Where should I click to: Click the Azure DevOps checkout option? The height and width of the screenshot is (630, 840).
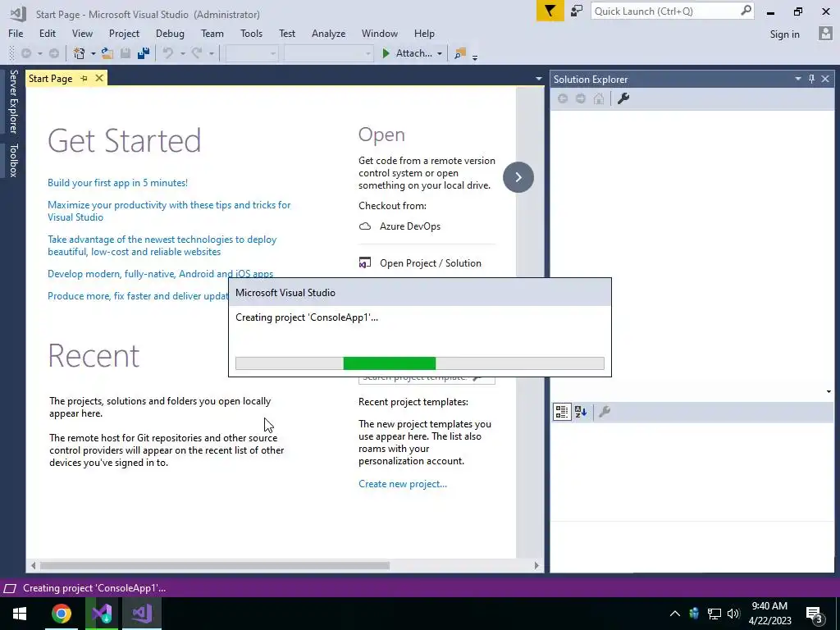coord(399,226)
